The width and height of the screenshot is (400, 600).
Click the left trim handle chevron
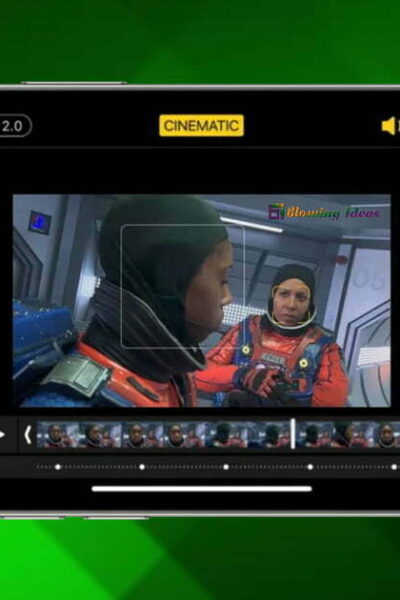click(x=28, y=434)
